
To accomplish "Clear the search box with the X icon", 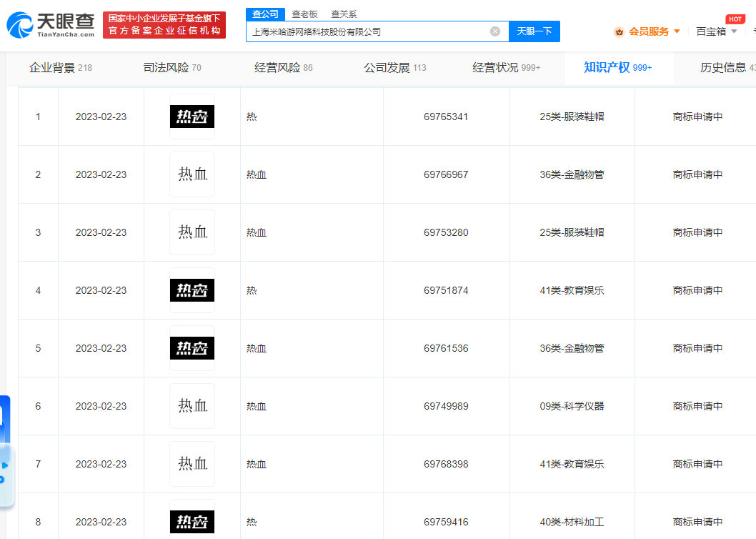I will click(x=494, y=31).
